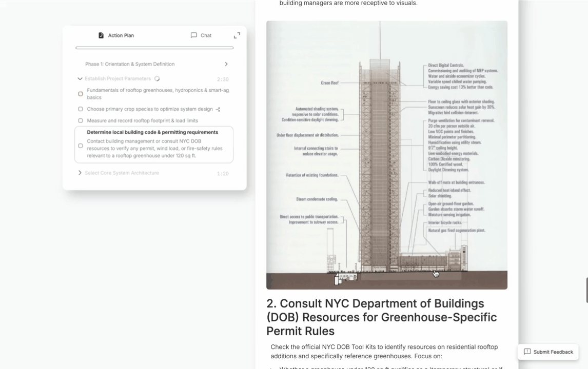
Task: Click the action plan progress bar
Action: (154, 48)
